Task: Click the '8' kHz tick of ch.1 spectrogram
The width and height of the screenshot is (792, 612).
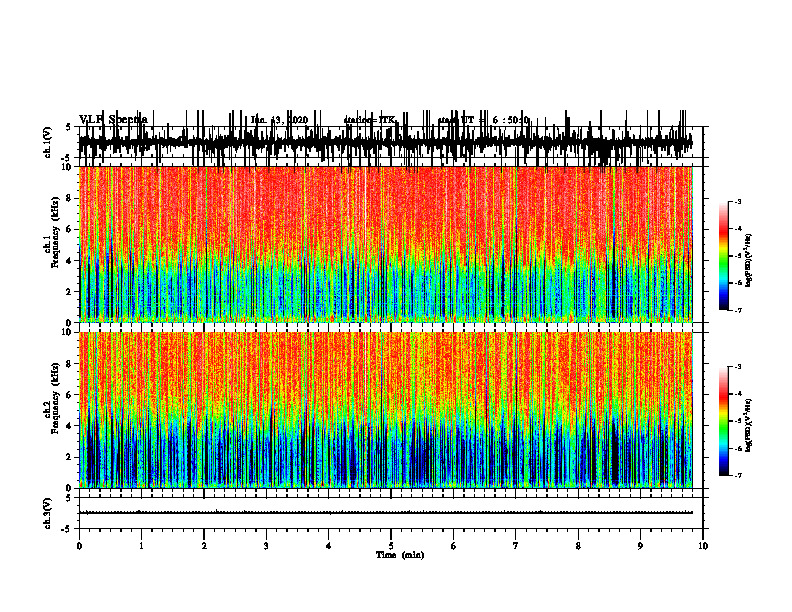Action: tap(69, 198)
